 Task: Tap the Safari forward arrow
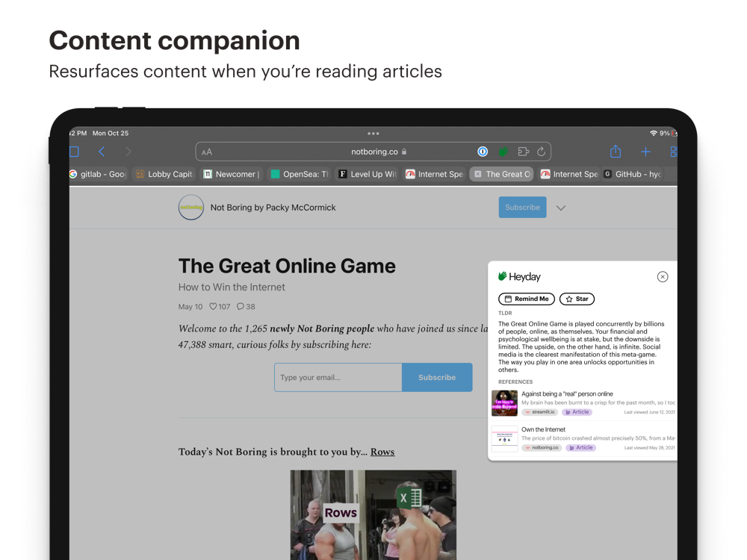click(128, 152)
